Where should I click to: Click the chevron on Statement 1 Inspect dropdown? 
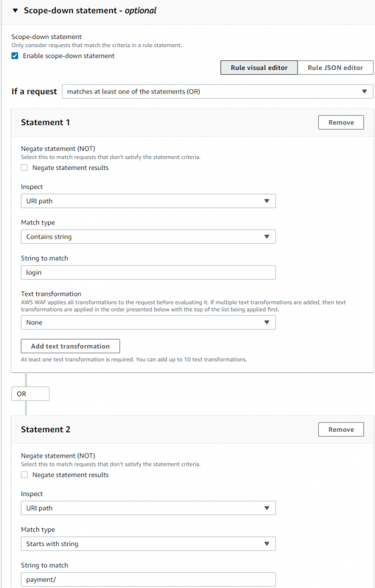click(266, 200)
